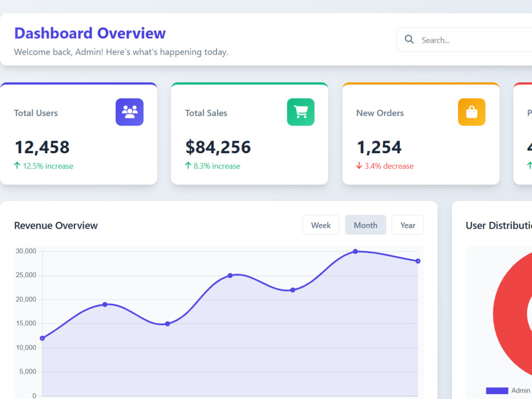Click the 20,000 axis label
The image size is (532, 399).
point(26,299)
